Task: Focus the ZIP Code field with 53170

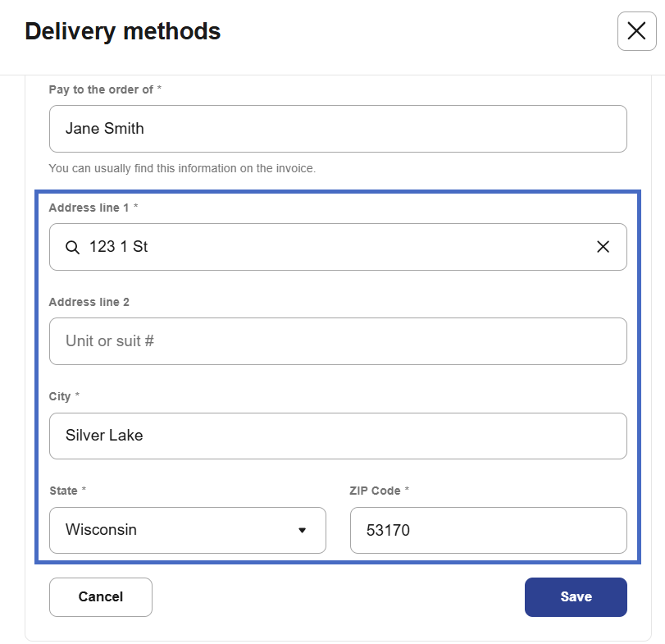Action: [x=488, y=530]
